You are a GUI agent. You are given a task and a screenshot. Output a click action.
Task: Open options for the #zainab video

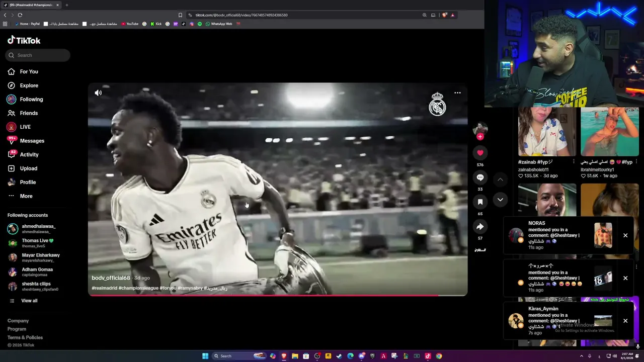point(574,162)
